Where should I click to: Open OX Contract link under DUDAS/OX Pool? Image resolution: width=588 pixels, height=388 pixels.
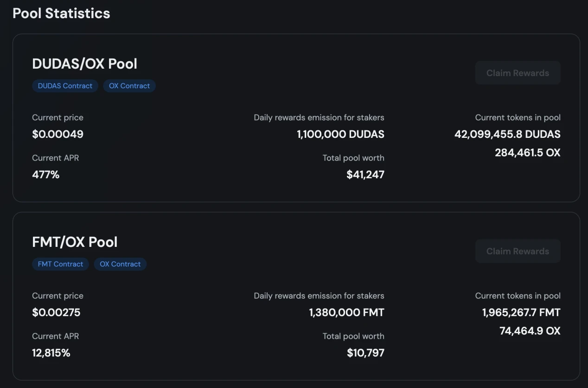(x=129, y=86)
